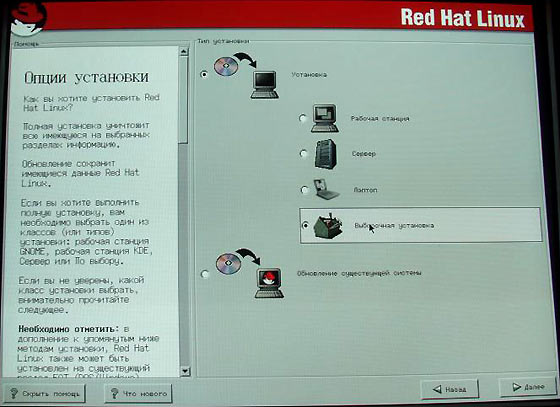Click the workstation computer icon

pos(325,118)
